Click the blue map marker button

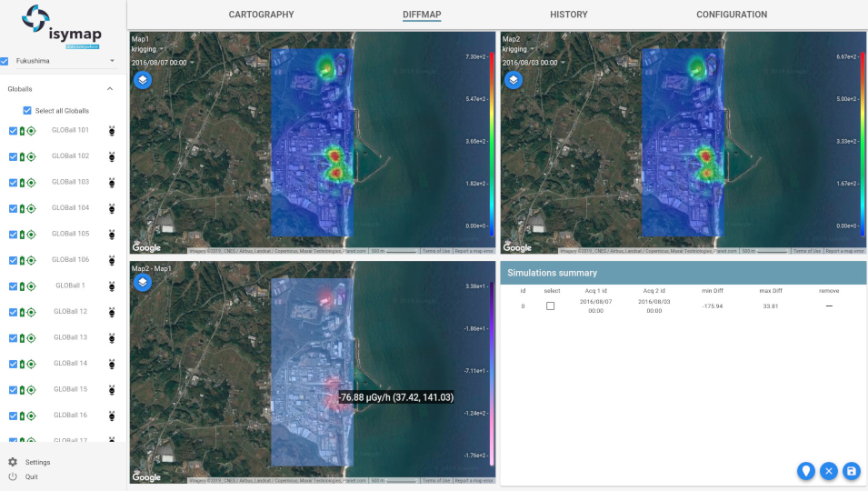click(804, 471)
